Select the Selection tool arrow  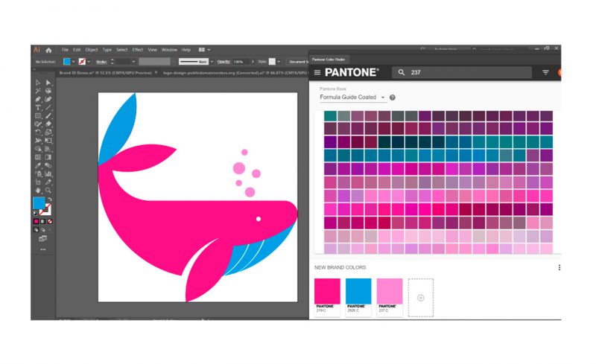tap(38, 83)
